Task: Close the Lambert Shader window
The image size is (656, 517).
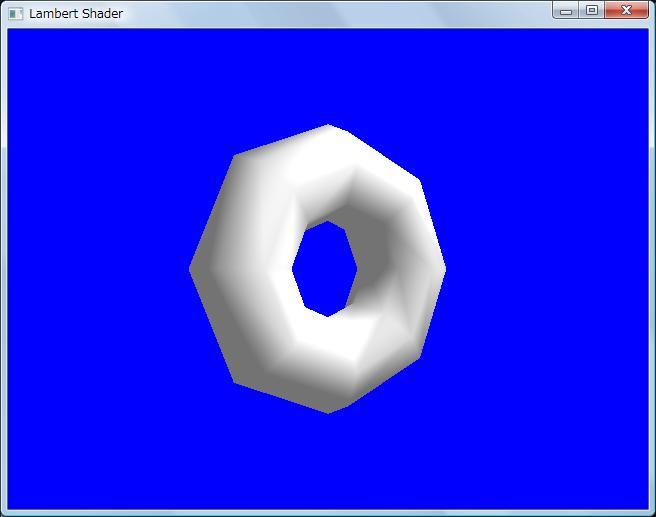Action: tap(626, 10)
